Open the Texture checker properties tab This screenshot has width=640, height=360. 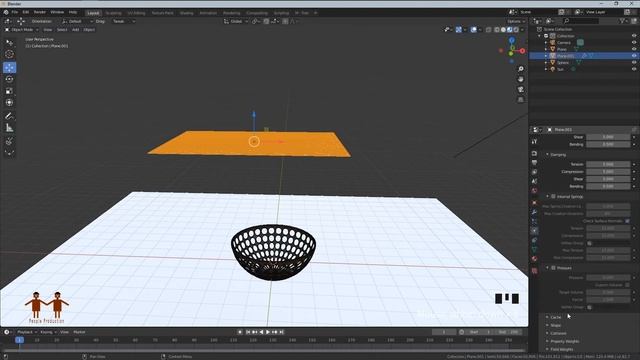click(534, 271)
